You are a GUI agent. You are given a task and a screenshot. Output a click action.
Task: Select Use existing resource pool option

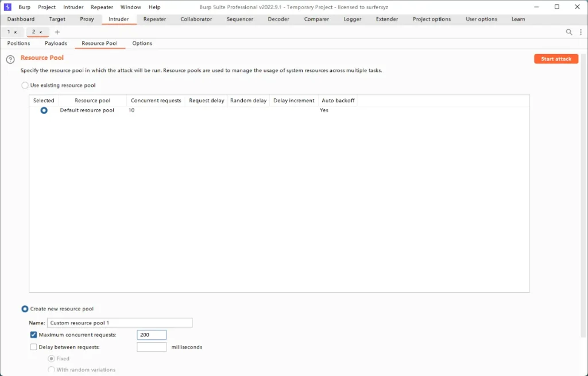pos(25,86)
